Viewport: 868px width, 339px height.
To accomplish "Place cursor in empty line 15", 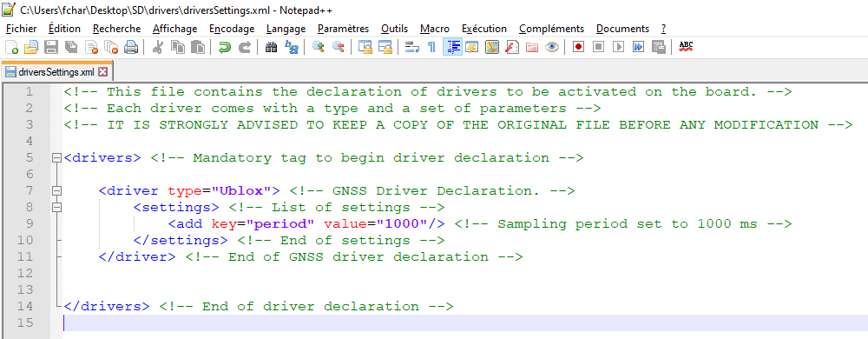I will pos(465,323).
